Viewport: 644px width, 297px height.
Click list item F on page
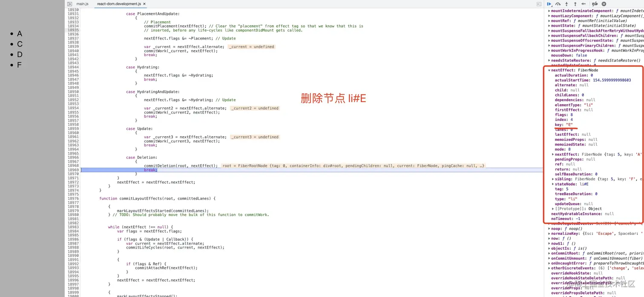pyautogui.click(x=19, y=65)
